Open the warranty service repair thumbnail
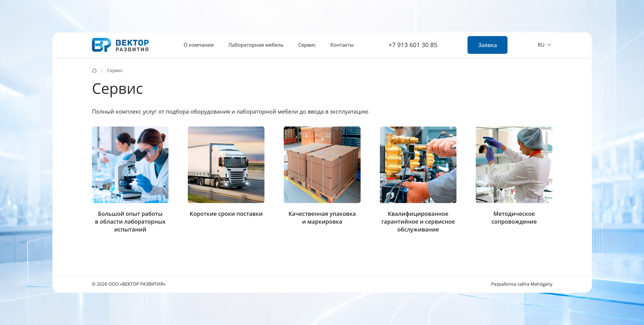This screenshot has width=644, height=325. 418,165
